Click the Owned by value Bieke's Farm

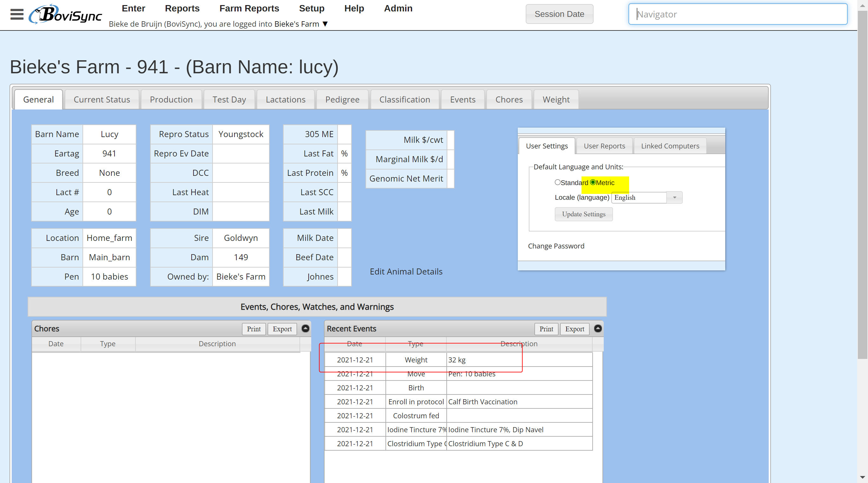coord(240,276)
